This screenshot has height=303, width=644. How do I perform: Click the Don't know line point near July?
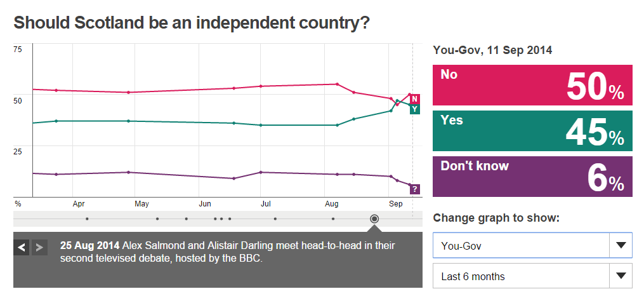click(x=261, y=172)
